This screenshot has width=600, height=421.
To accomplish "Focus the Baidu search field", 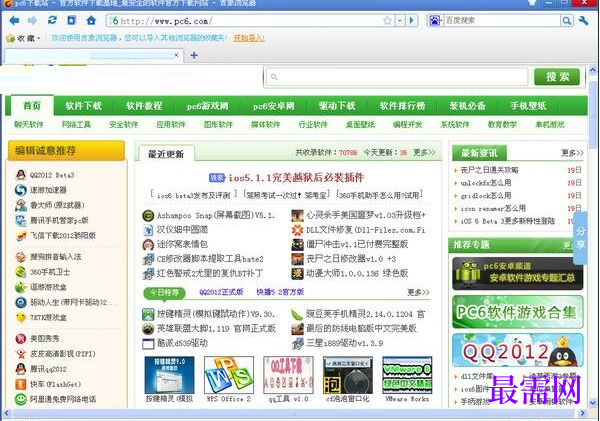I will point(501,20).
